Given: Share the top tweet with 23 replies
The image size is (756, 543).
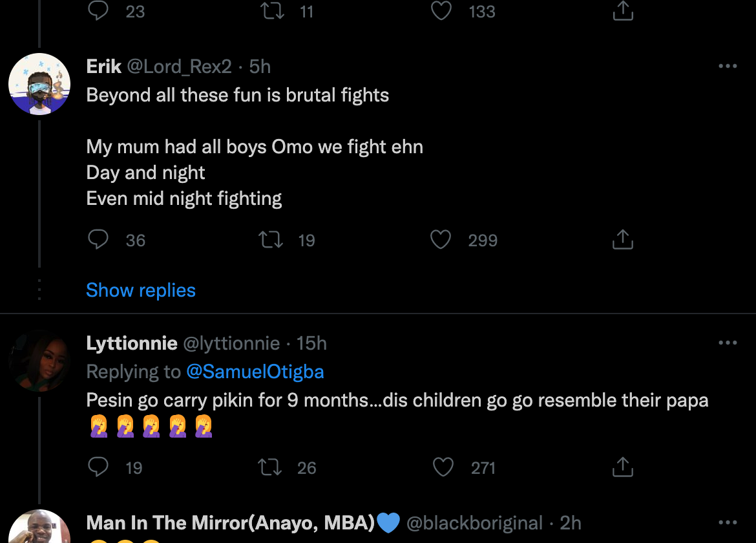Looking at the screenshot, I should pos(622,11).
